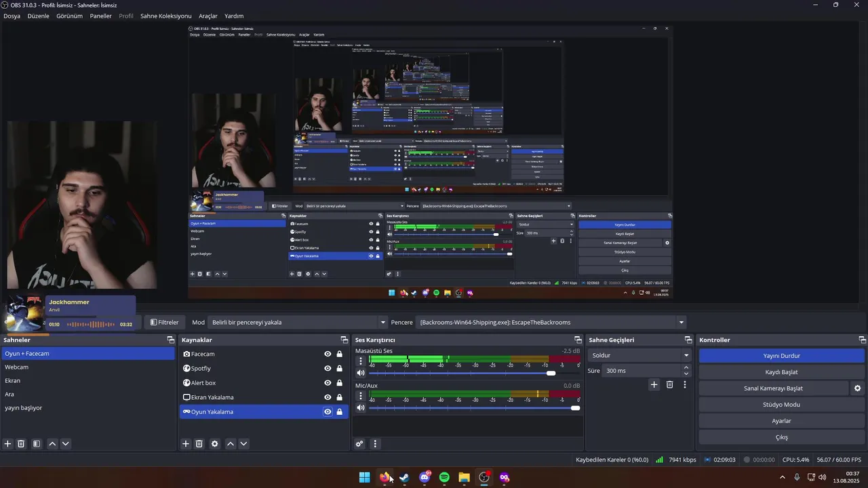Viewport: 868px width, 488px height.
Task: Enable Stüdyo Modu button
Action: (x=782, y=405)
